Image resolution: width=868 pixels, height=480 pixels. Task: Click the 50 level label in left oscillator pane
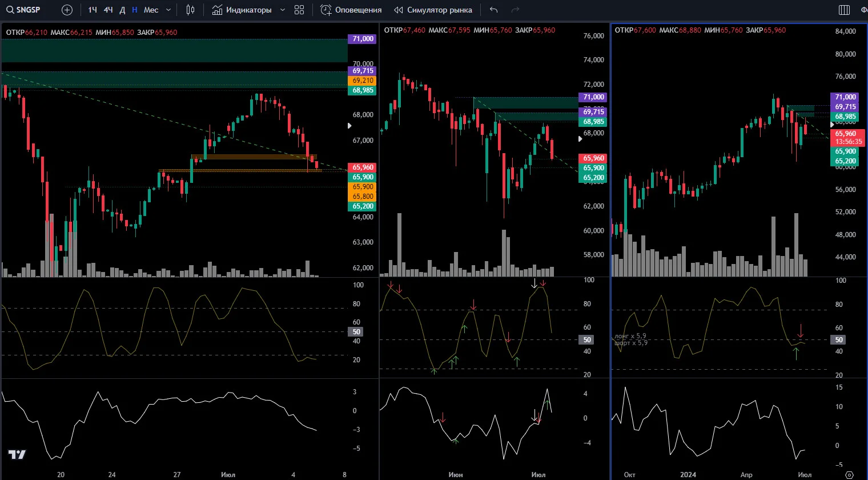coord(356,331)
